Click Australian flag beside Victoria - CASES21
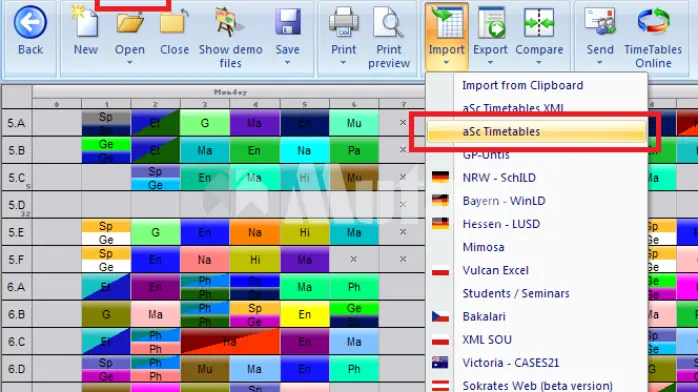The width and height of the screenshot is (698, 392). click(x=440, y=363)
